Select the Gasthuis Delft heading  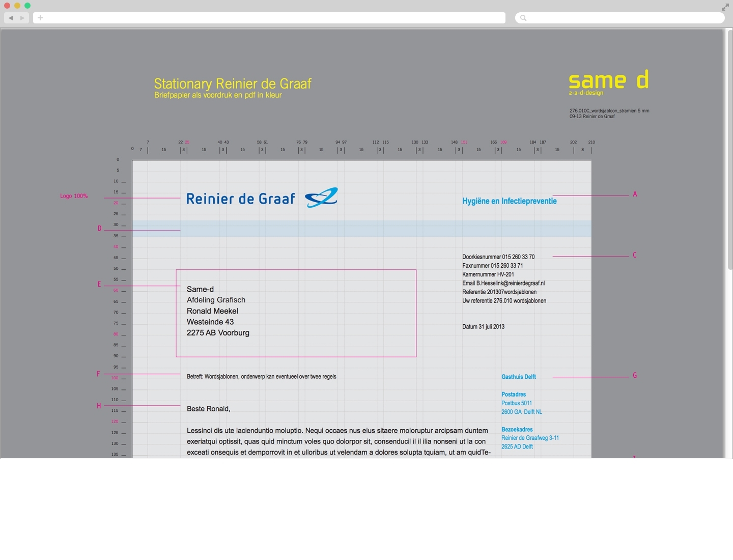[x=518, y=377]
